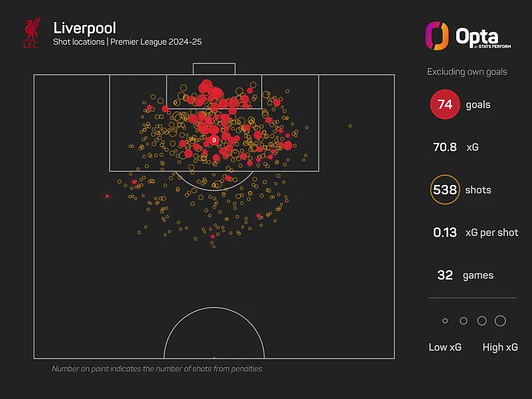Click the isolated shot marker right of the box
532x399 pixels.
click(x=350, y=126)
